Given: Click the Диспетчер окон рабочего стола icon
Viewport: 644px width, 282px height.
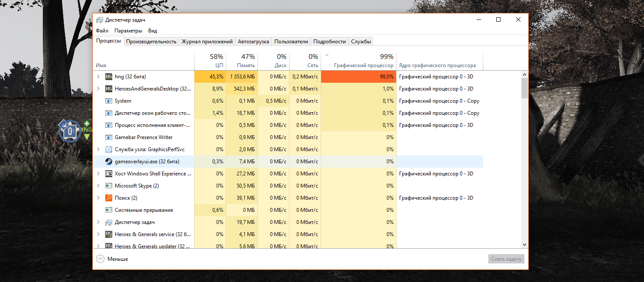Looking at the screenshot, I should point(109,113).
